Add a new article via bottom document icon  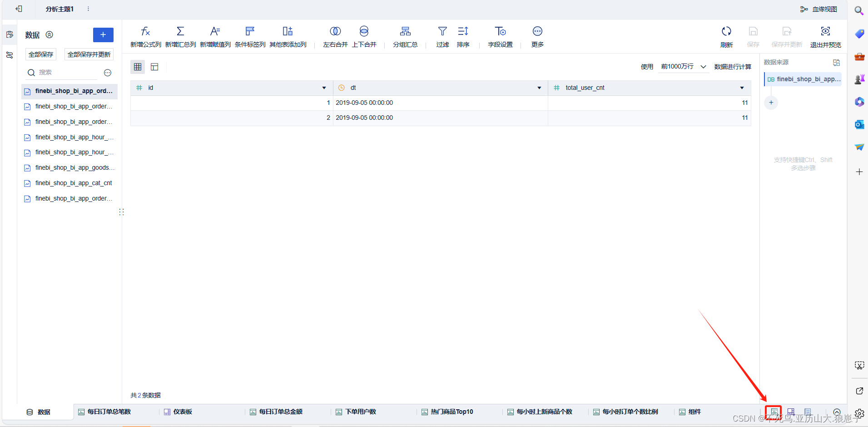[x=808, y=412]
